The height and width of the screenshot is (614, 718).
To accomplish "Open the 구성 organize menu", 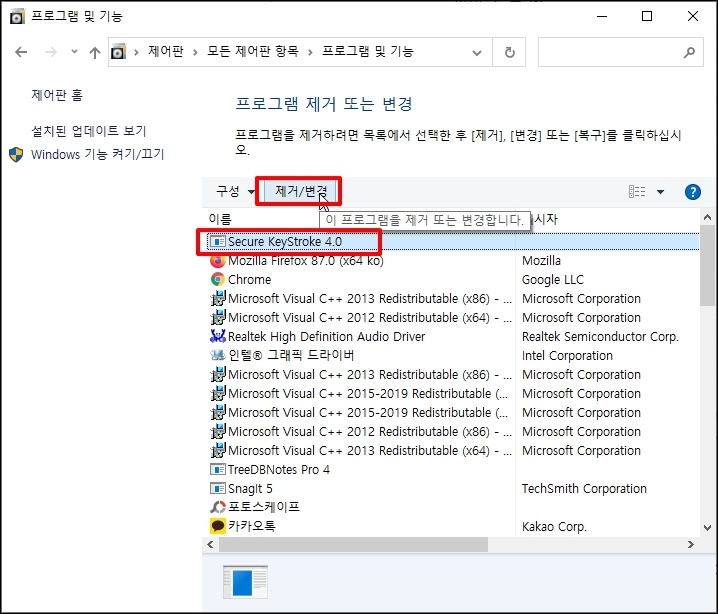I will 235,191.
